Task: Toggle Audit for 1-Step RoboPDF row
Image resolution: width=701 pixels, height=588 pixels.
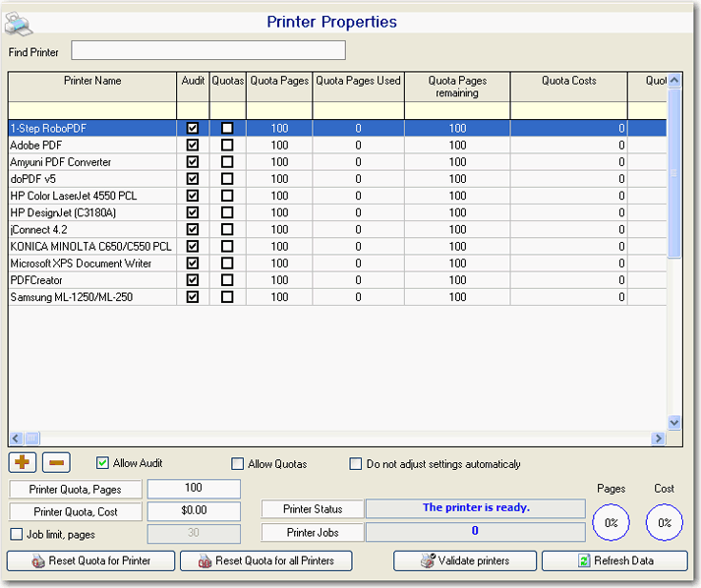Action: (193, 129)
